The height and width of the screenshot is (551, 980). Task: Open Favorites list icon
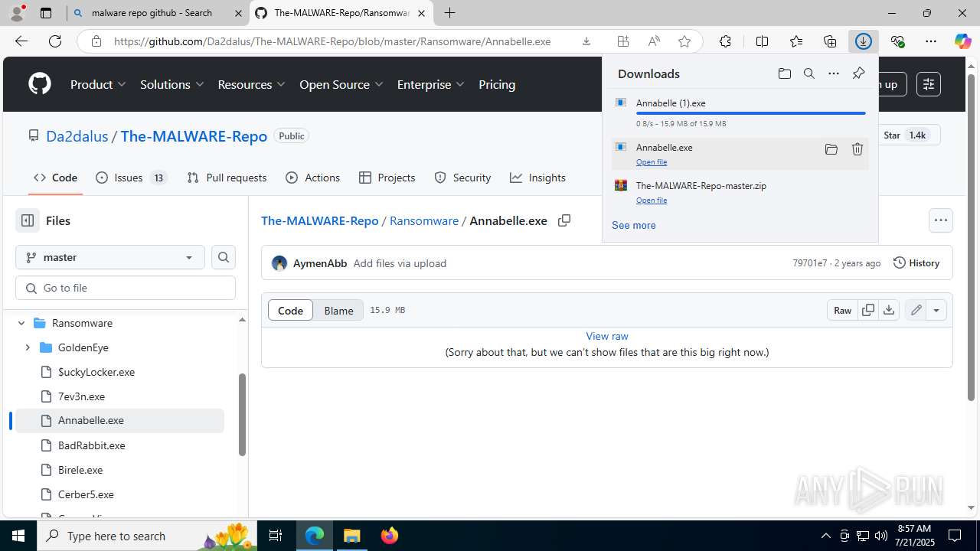pyautogui.click(x=796, y=41)
